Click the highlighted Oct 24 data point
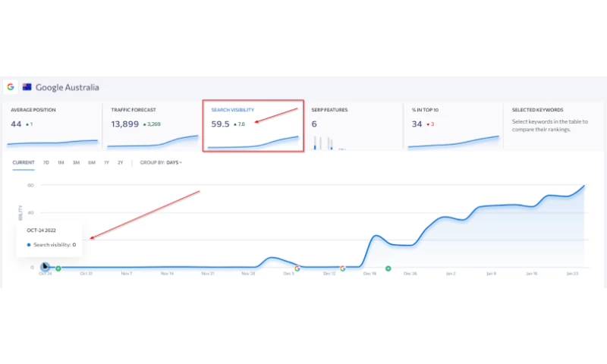Image resolution: width=607 pixels, height=364 pixels. pyautogui.click(x=45, y=266)
